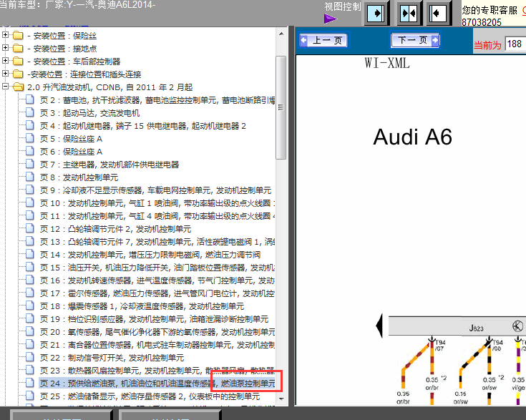Go to next page with 下一页 button
Screen dimensions: 526x420
point(415,40)
